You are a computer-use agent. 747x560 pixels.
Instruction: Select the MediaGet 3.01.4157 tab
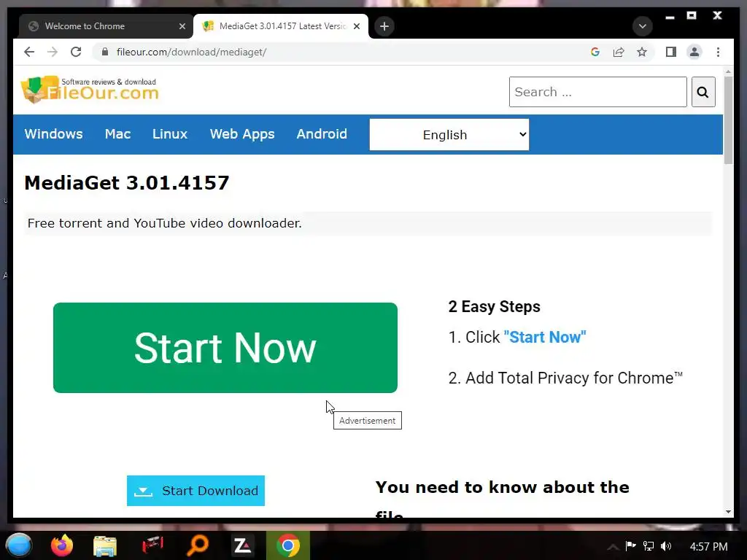(281, 26)
